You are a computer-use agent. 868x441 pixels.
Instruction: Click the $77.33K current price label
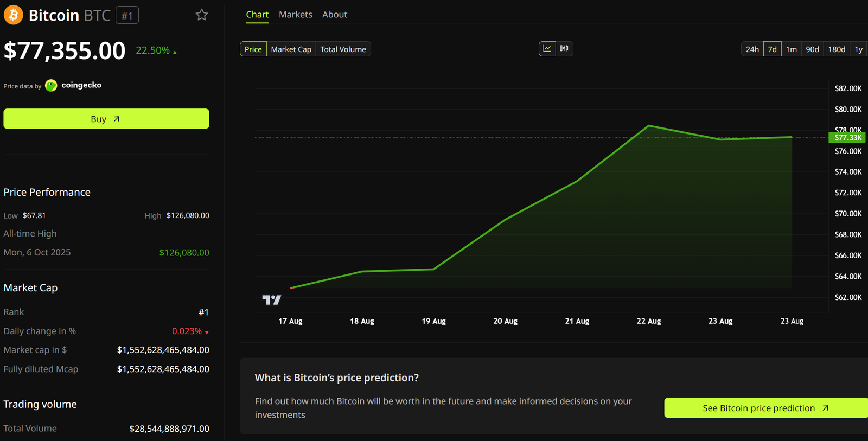pyautogui.click(x=847, y=137)
